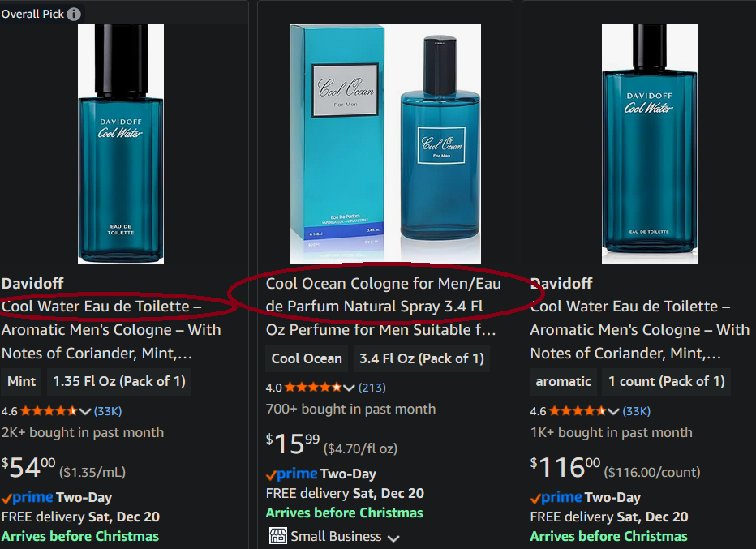Image resolution: width=756 pixels, height=549 pixels.
Task: Click prime logo under the $15.99 price
Action: (x=292, y=474)
